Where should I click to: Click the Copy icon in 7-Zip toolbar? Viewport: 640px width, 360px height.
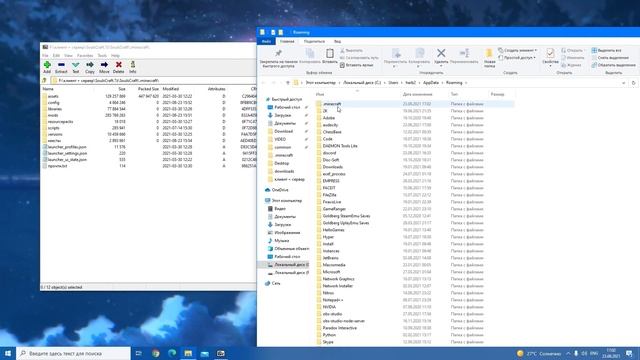(x=90, y=65)
